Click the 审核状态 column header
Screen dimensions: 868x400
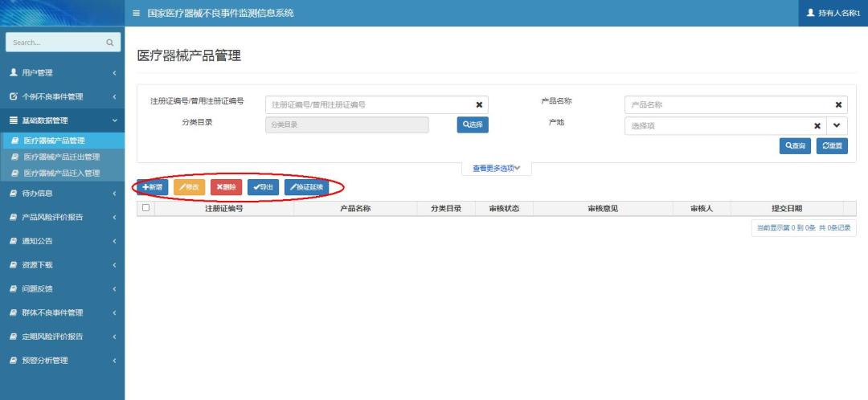(504, 209)
